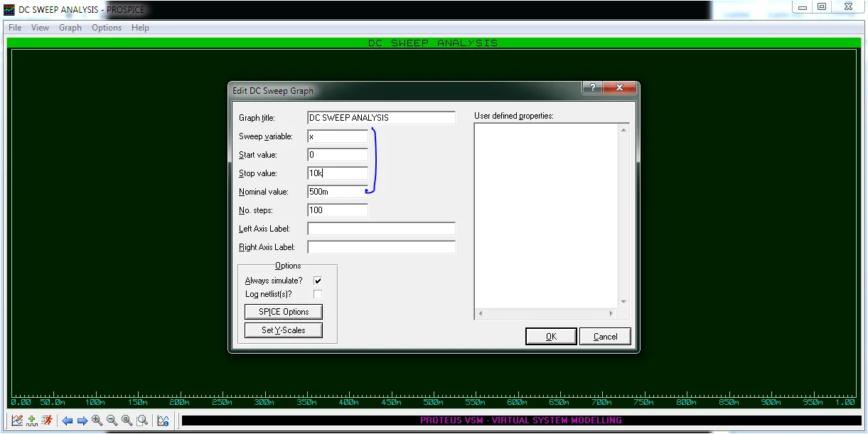Zoom in on the graph

click(x=97, y=421)
